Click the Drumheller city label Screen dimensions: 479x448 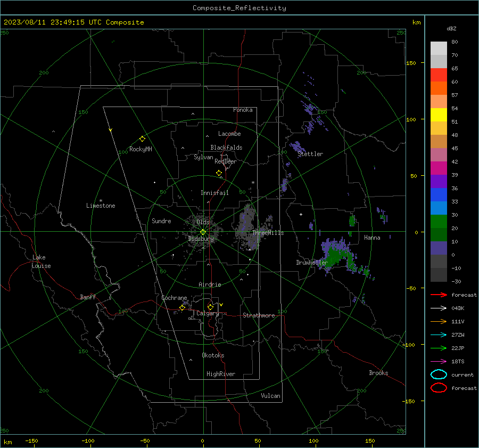tap(312, 263)
